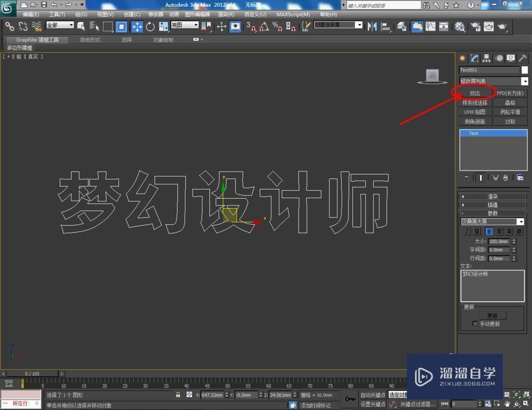Screen dimensions: 532x410
Task: Click the circled Extrude button
Action: coord(475,93)
